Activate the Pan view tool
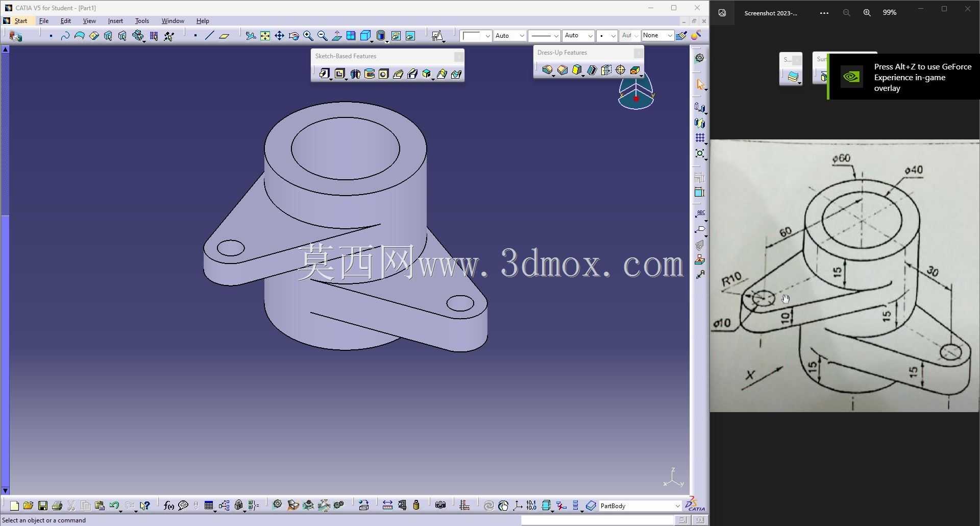Viewport: 980px width, 526px height. click(x=279, y=36)
